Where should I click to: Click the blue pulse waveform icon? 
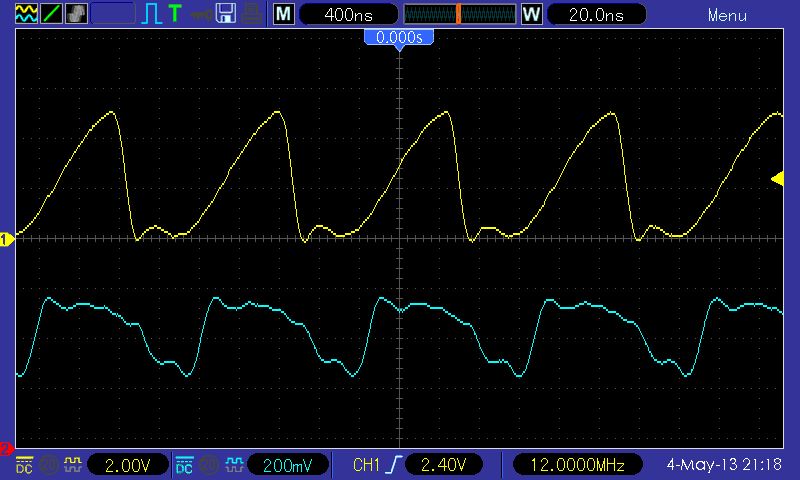(151, 14)
